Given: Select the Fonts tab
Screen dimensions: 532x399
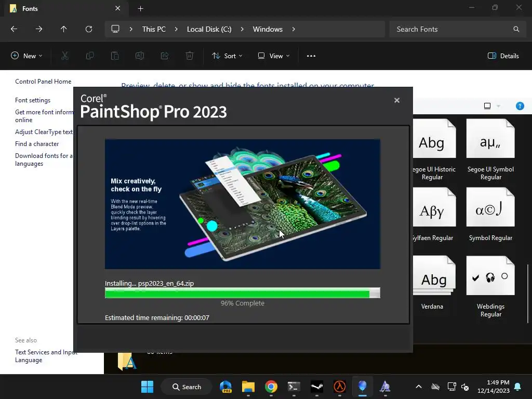Looking at the screenshot, I should coord(66,8).
